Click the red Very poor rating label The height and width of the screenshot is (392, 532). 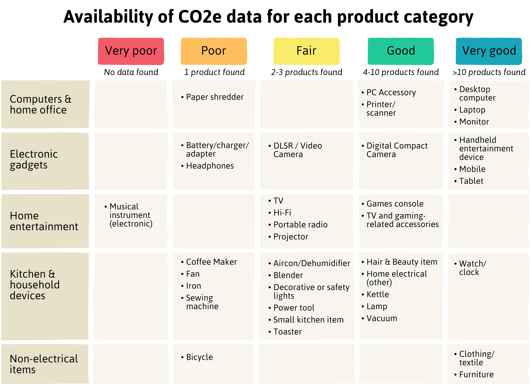pos(131,51)
